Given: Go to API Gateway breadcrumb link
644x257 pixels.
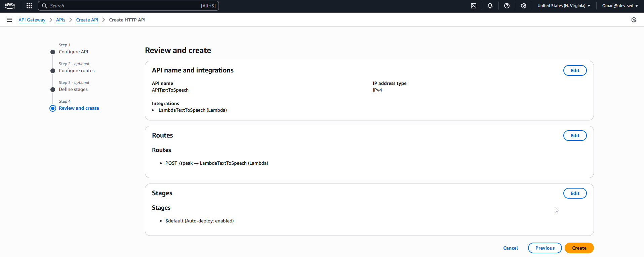Looking at the screenshot, I should (x=32, y=20).
